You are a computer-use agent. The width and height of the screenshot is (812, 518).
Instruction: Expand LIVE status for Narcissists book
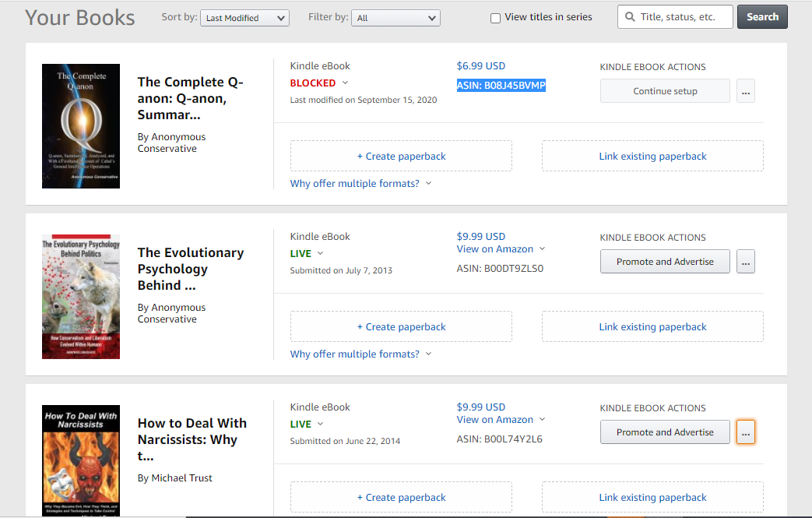coord(320,424)
